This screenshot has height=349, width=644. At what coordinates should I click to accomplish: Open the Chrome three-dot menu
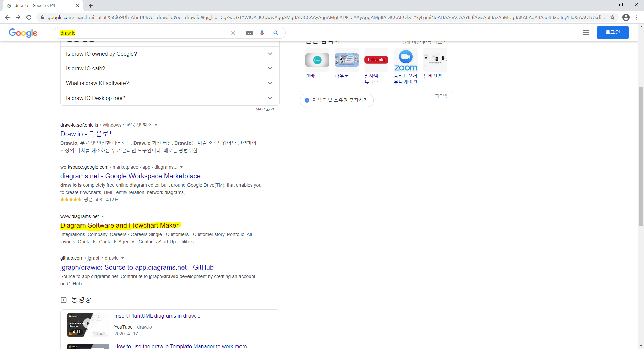(637, 17)
